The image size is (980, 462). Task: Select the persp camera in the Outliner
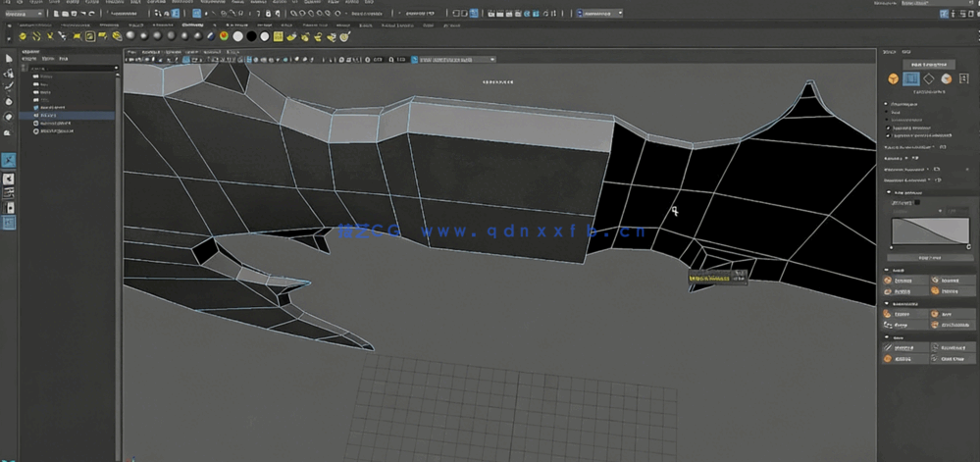pos(46,77)
